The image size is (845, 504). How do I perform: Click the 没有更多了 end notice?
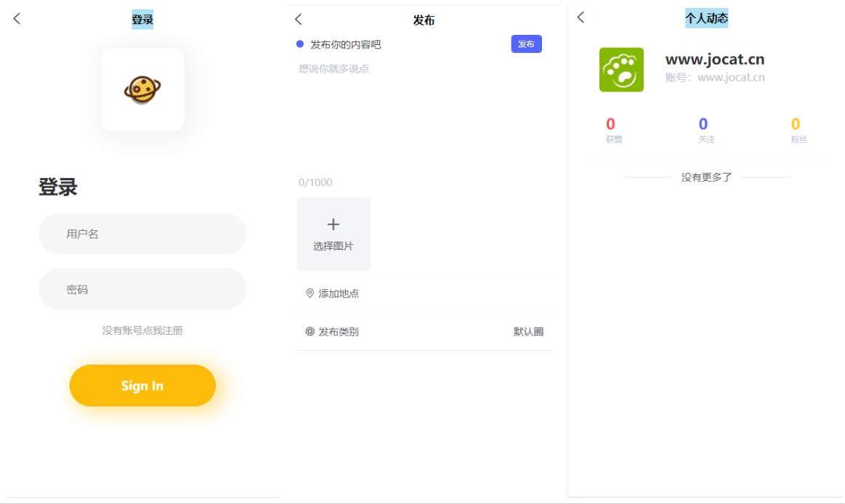point(706,177)
